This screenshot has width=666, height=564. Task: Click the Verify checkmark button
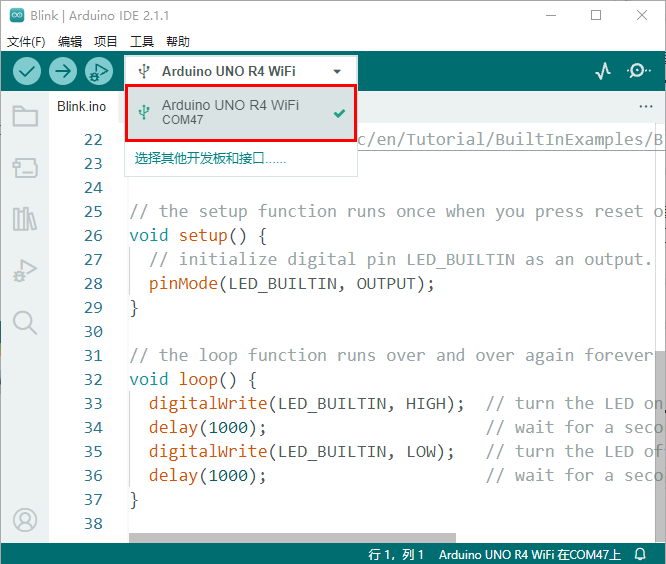27,71
